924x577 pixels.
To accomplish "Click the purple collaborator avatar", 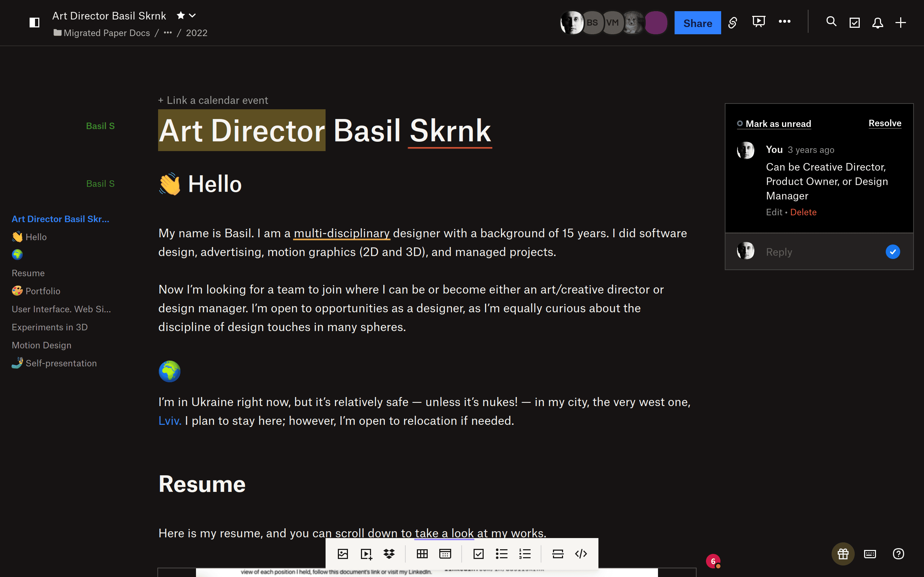I will click(x=655, y=23).
